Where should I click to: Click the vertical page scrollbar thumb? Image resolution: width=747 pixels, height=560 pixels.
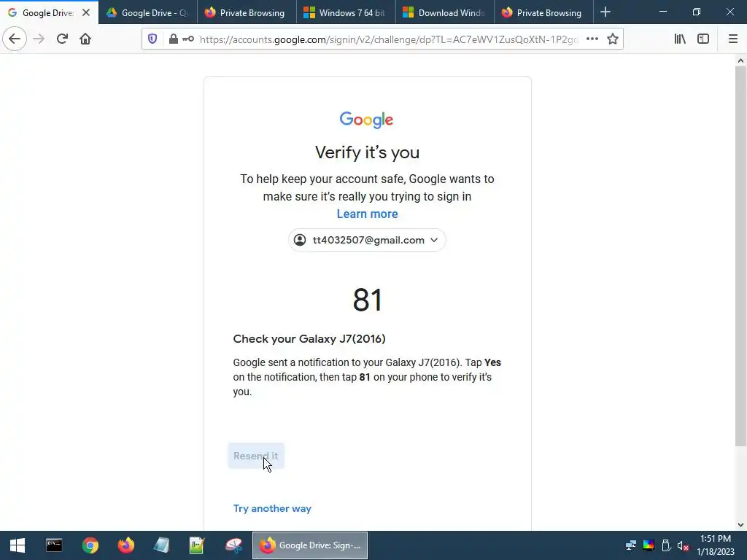(740, 256)
